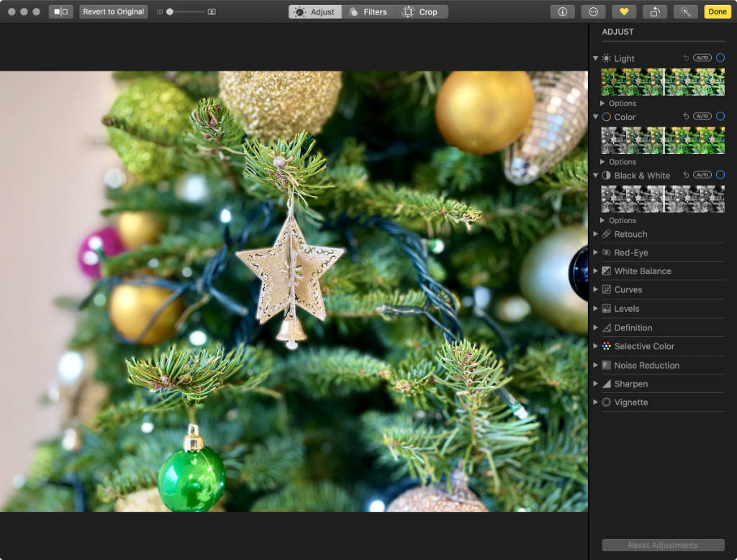Click the undo arrow for Color adjustment

686,117
